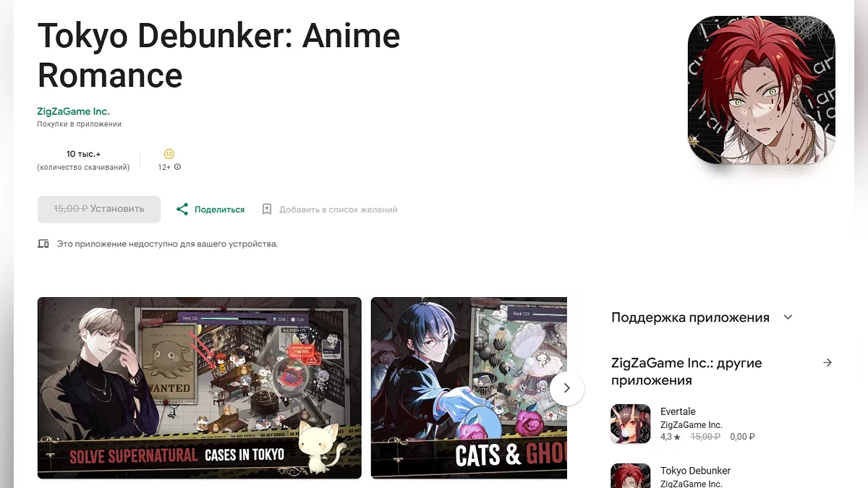Click the ZigZaGame Inc.: другие приложения heading

coord(686,372)
